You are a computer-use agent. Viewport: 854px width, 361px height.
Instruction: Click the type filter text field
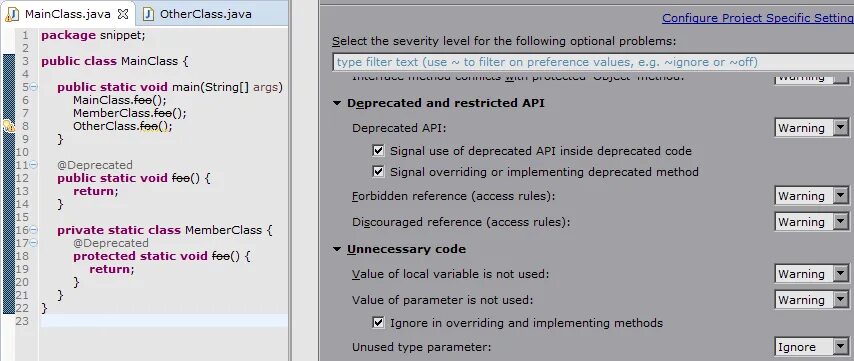[x=593, y=62]
